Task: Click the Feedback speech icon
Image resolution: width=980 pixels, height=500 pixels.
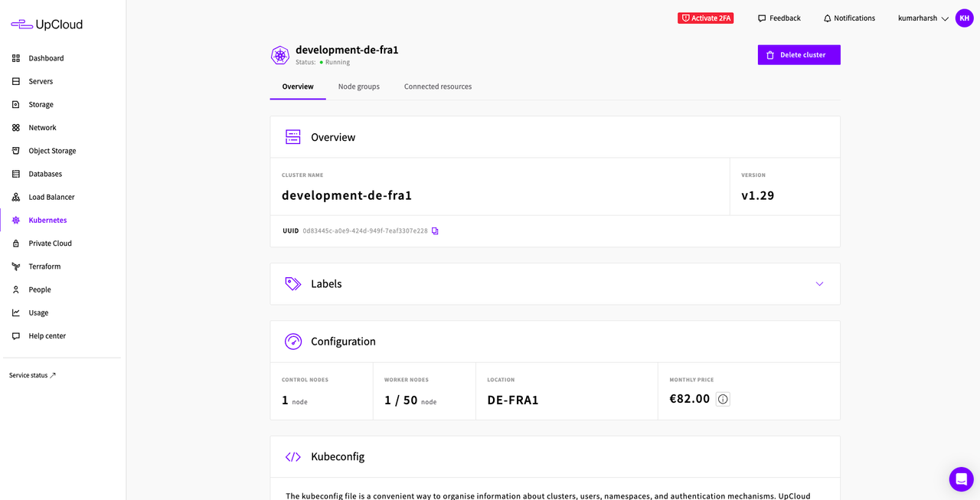Action: tap(762, 18)
